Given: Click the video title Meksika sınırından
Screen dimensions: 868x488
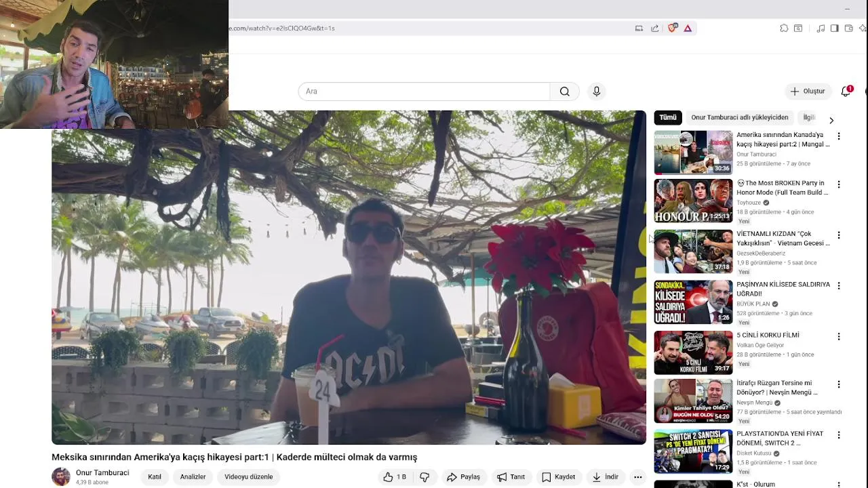Looking at the screenshot, I should point(234,457).
